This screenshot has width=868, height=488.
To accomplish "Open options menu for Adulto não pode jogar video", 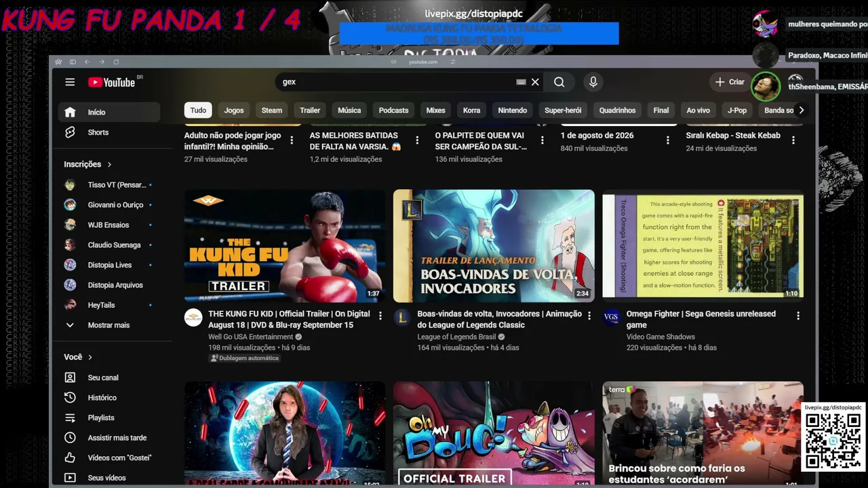I will 292,140.
